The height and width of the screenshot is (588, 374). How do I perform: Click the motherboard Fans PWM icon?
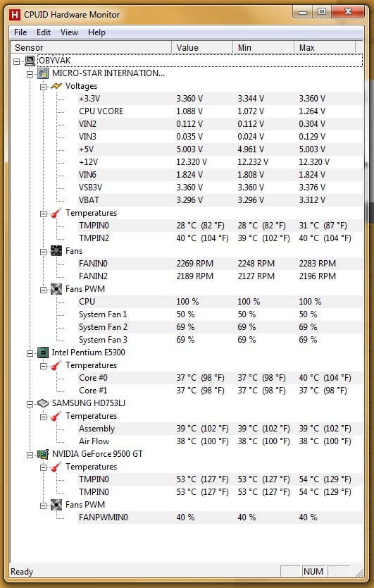click(56, 289)
